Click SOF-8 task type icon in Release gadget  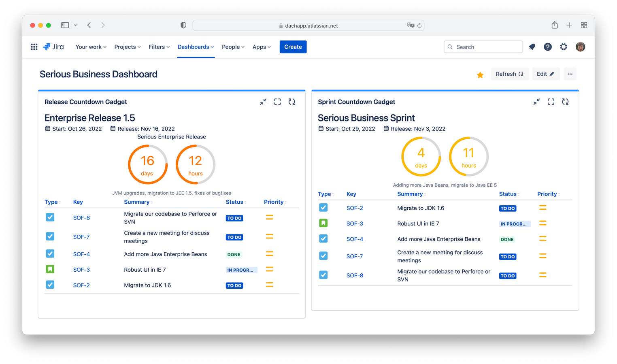tap(50, 217)
